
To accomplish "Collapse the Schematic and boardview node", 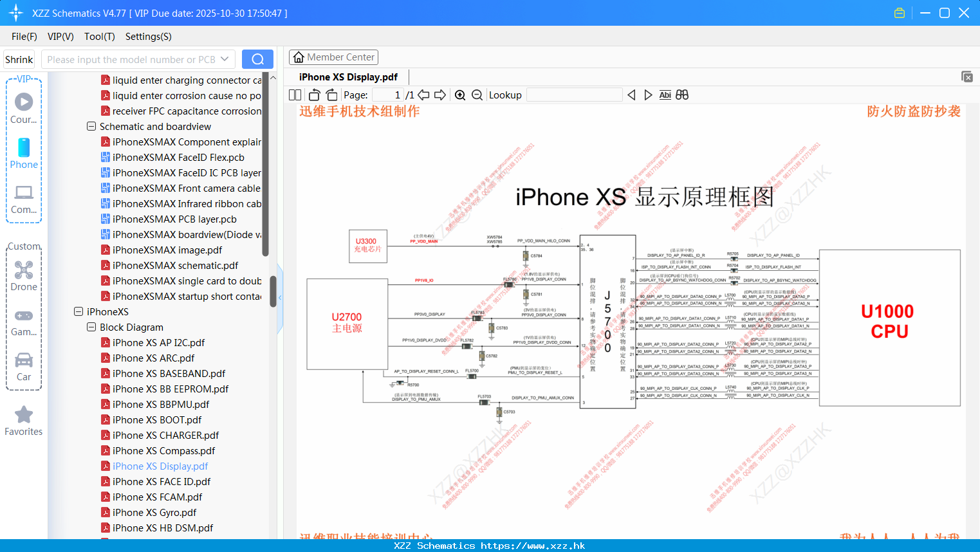I will (x=91, y=127).
